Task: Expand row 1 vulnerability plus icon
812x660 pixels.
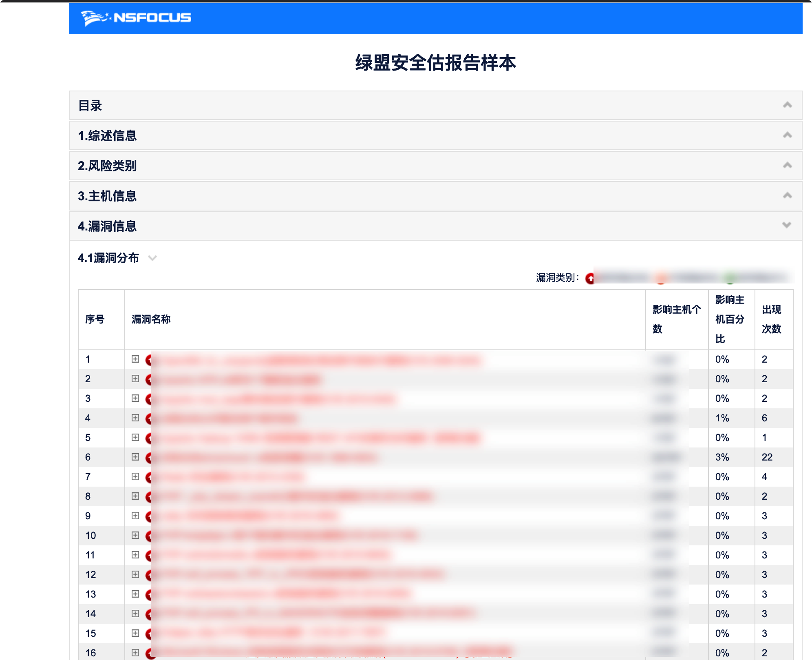Action: pyautogui.click(x=135, y=359)
